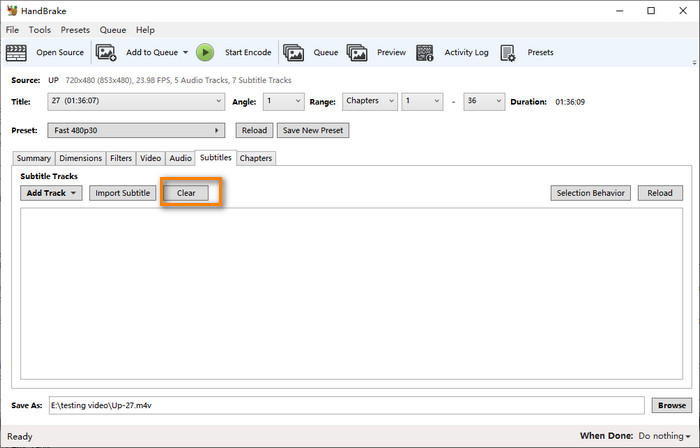
Task: Click the empty subtitle tracks list
Action: (x=351, y=294)
